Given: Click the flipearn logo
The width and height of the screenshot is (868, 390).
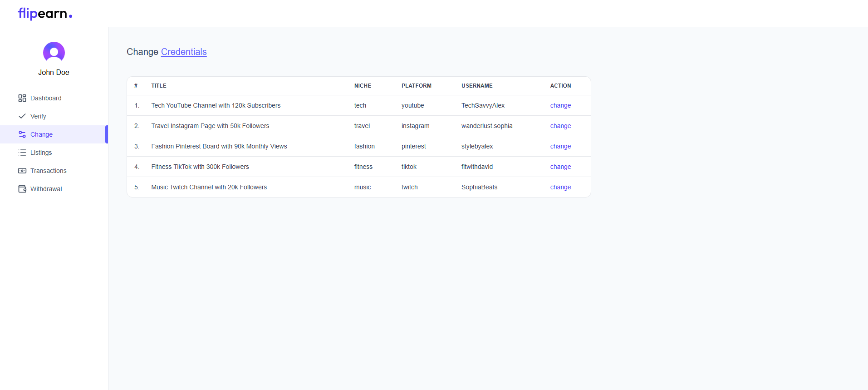Looking at the screenshot, I should [45, 14].
